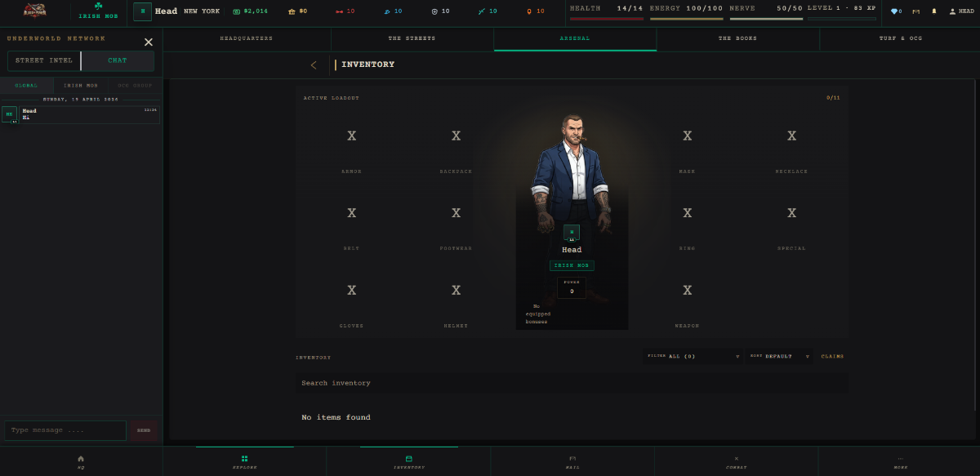Click the notification bell icon

pyautogui.click(x=934, y=11)
